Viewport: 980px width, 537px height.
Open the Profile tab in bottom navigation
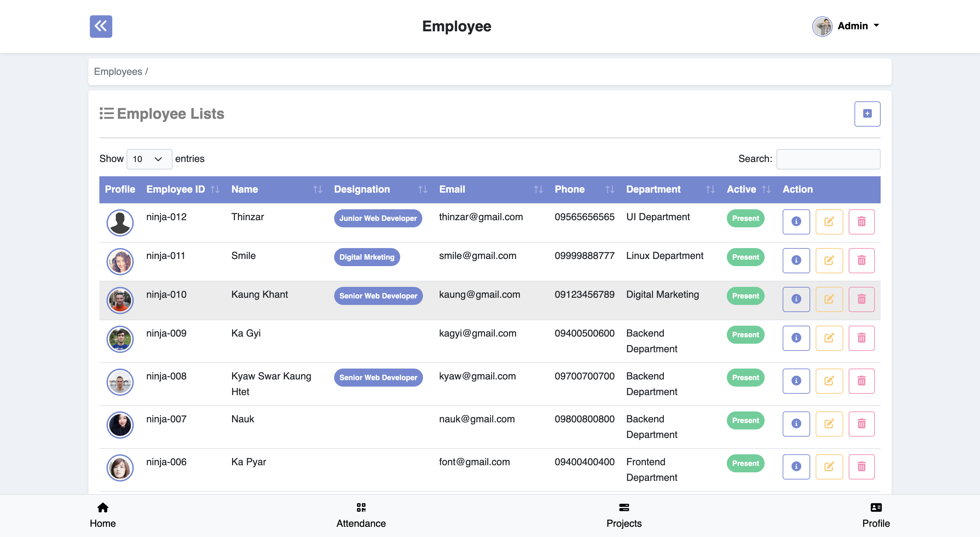coord(876,508)
